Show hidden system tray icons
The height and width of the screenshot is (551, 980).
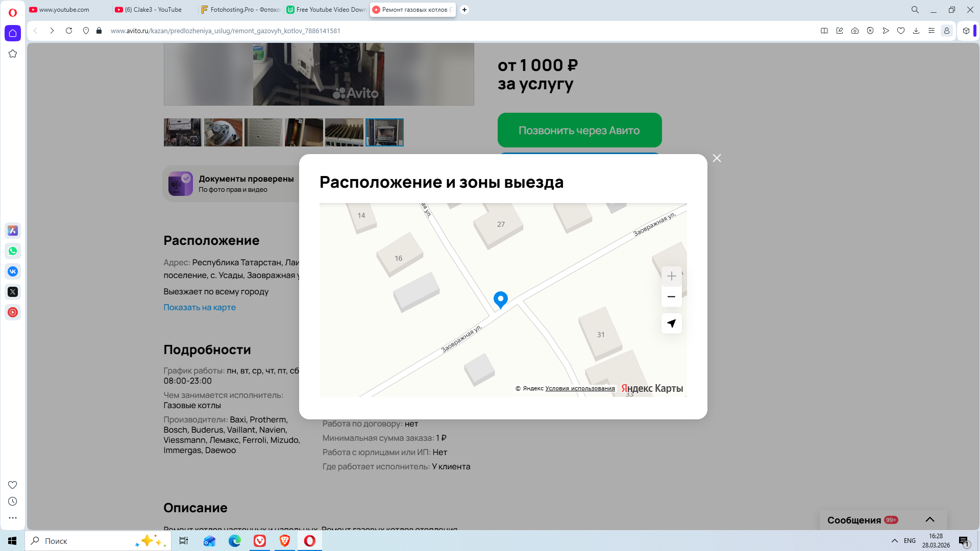(x=894, y=541)
